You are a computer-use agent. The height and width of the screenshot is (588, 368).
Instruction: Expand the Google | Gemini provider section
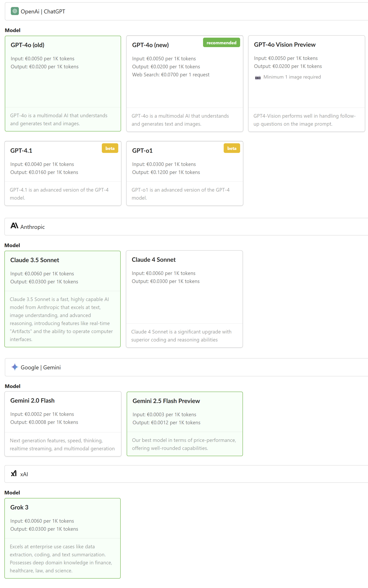click(x=186, y=367)
